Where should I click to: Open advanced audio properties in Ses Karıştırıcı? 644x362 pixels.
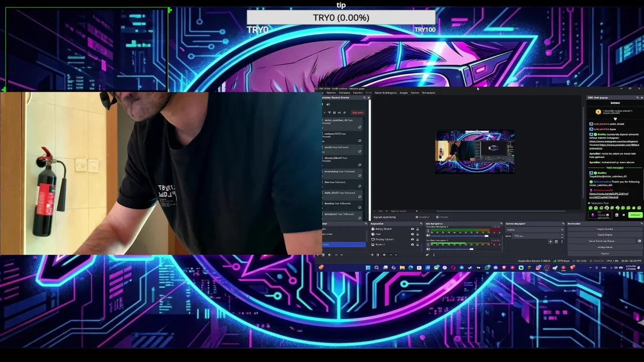point(427,255)
